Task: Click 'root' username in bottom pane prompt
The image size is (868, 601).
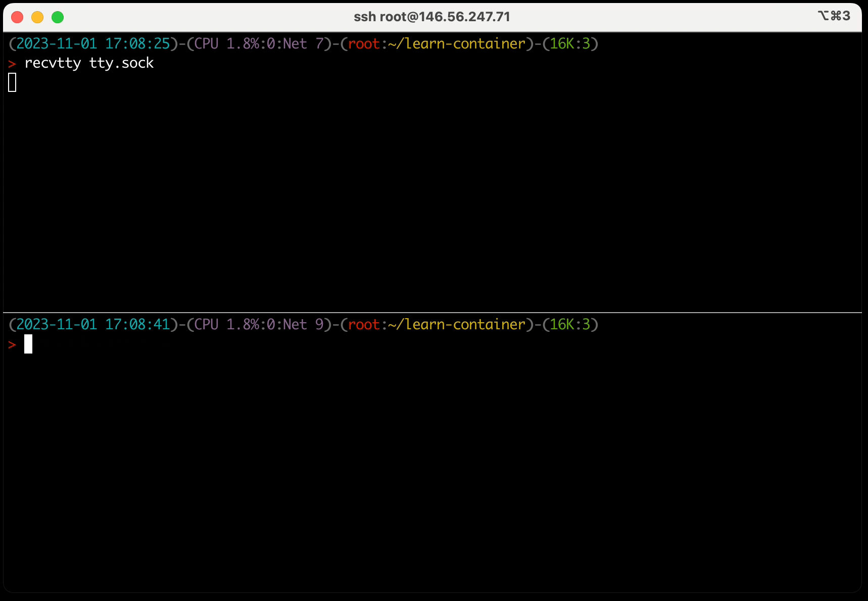Action: pyautogui.click(x=364, y=325)
